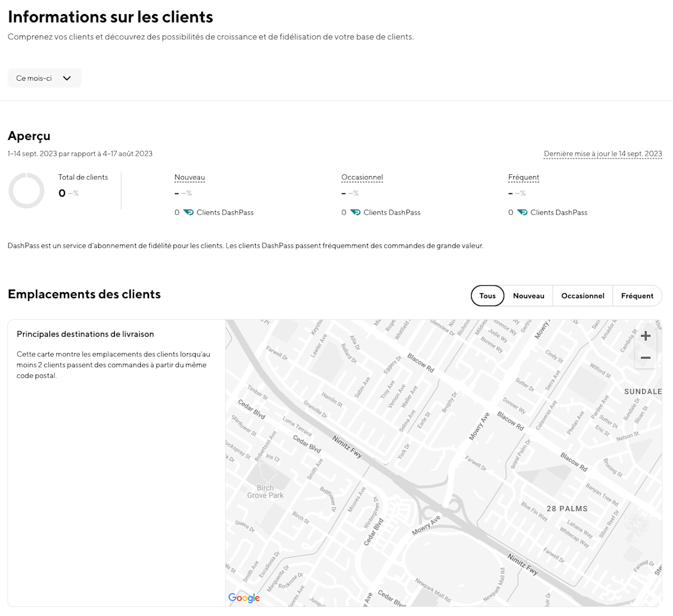
Task: Zoom out on the map
Action: [x=646, y=358]
